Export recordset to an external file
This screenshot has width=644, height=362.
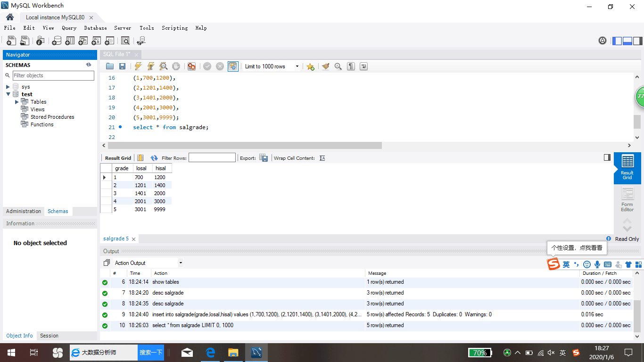[x=264, y=158]
